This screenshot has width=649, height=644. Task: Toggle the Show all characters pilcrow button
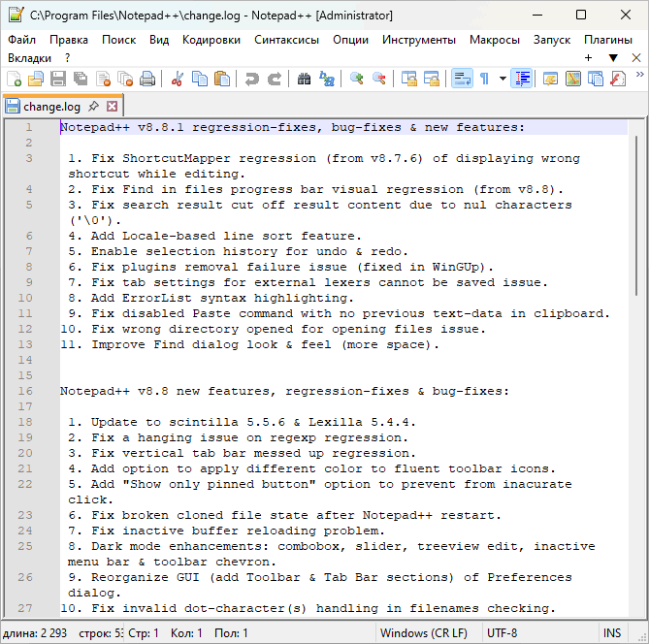[484, 80]
